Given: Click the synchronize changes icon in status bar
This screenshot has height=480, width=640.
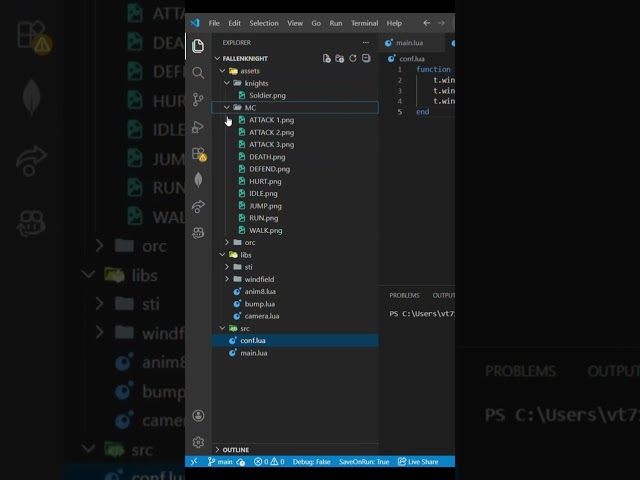Looking at the screenshot, I should (x=240, y=462).
